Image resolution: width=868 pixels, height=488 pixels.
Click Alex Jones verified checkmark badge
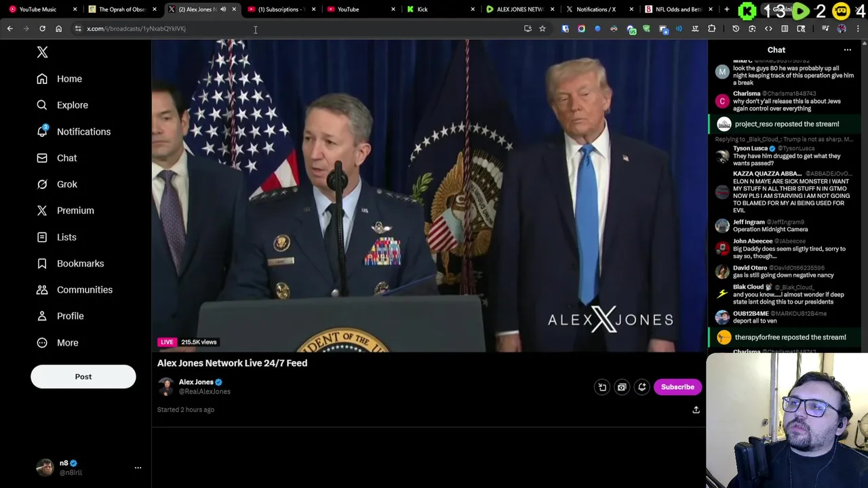pos(218,382)
